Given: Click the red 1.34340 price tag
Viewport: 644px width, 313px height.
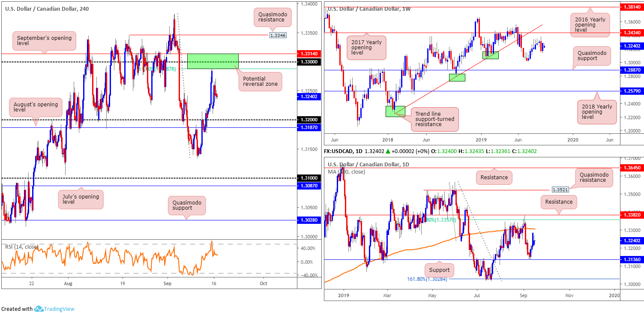Looking at the screenshot, I should click(632, 33).
